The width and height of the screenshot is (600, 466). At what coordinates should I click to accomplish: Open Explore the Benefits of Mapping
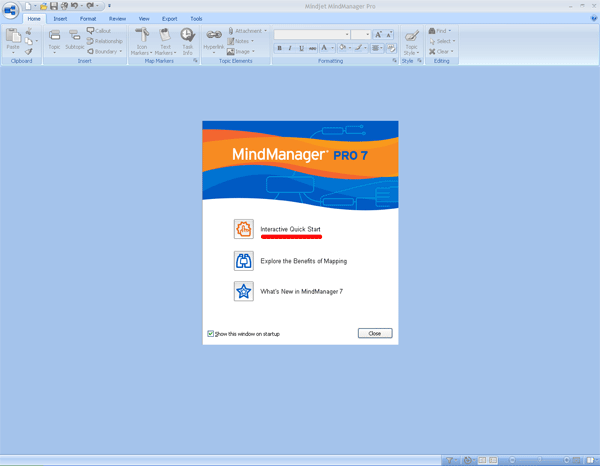(x=303, y=261)
